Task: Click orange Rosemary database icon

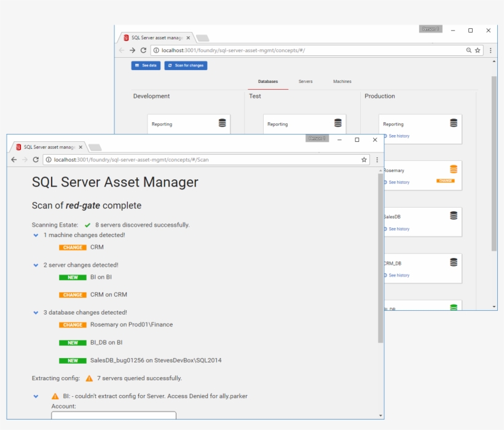Action: 454,170
